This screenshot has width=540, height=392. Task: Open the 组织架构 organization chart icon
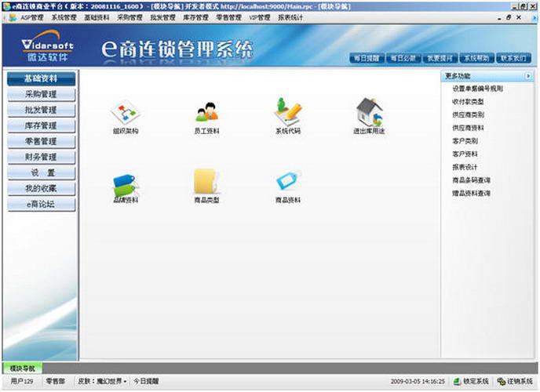tap(126, 112)
